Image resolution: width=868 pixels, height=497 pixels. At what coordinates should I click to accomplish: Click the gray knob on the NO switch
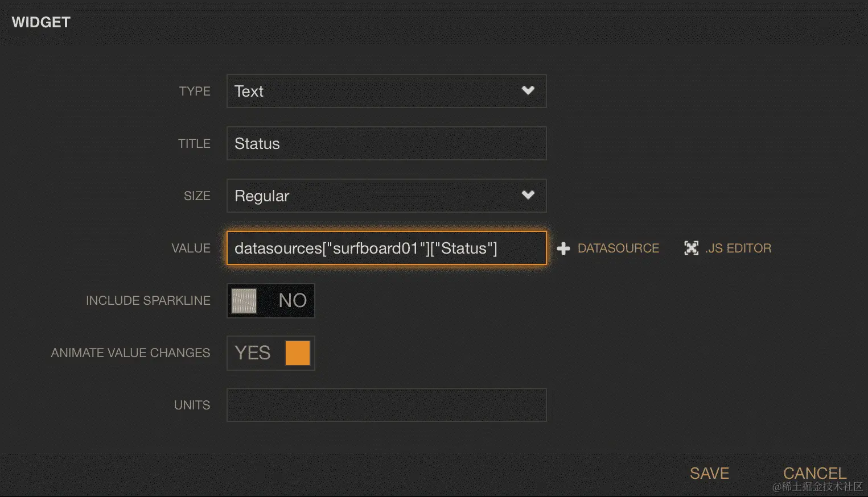(244, 300)
